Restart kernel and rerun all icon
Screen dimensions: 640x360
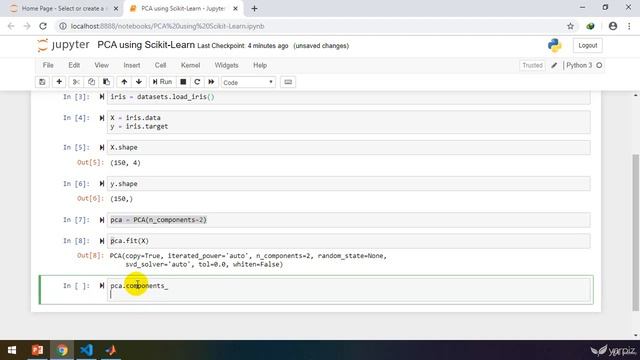coord(211,82)
